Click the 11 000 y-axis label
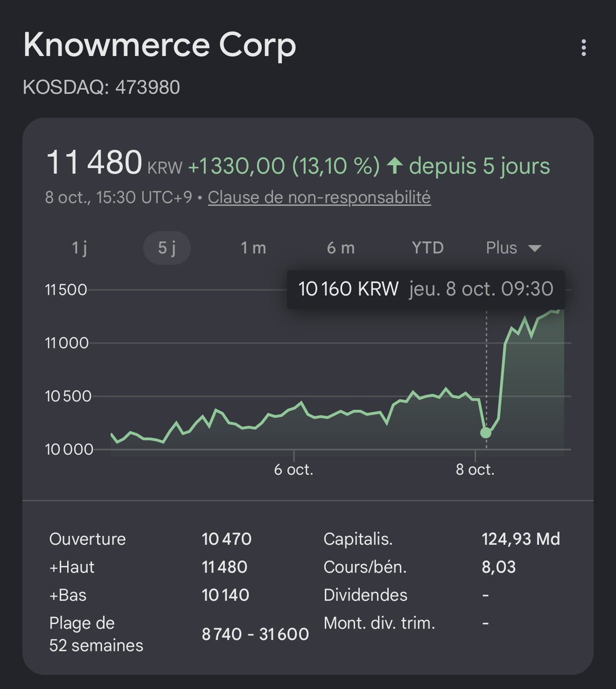The height and width of the screenshot is (689, 616). (67, 343)
